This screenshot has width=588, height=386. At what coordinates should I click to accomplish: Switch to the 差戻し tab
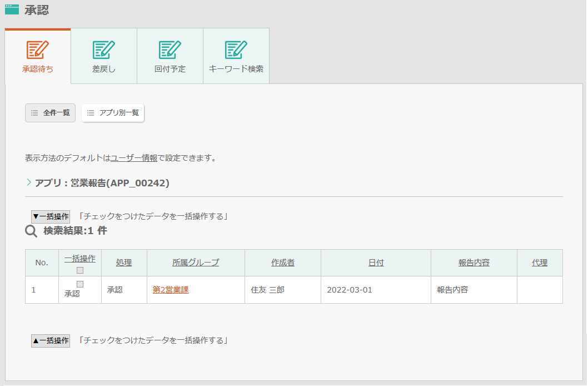104,56
